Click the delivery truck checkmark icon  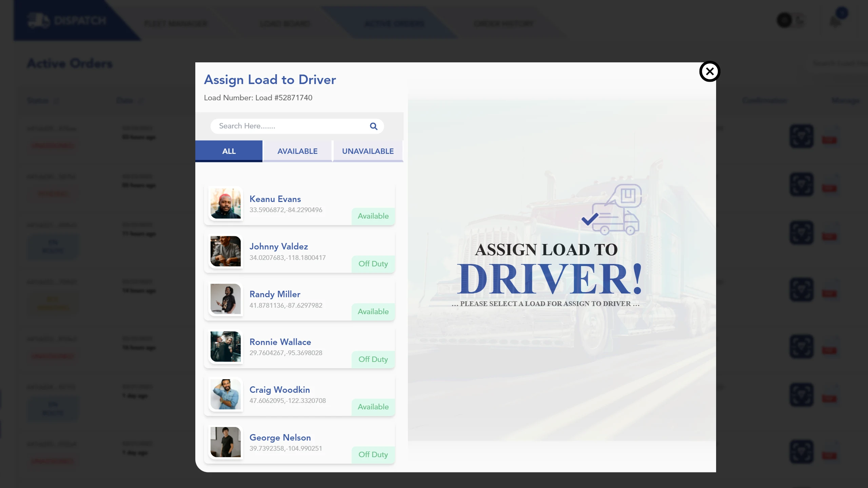[611, 209]
